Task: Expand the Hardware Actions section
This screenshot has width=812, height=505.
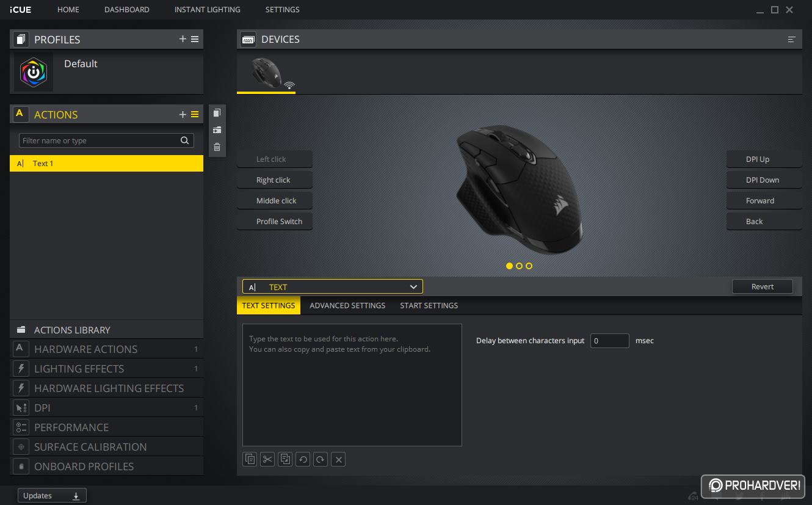Action: click(106, 349)
